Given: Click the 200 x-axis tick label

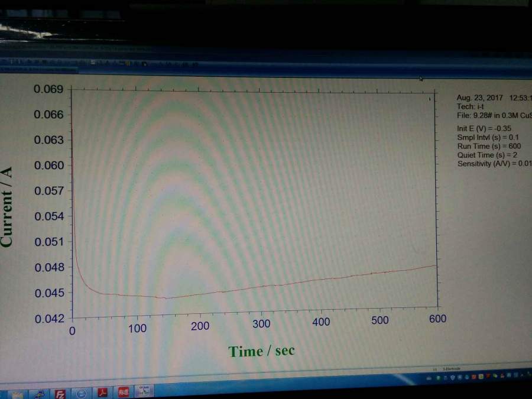Looking at the screenshot, I should click(x=200, y=326).
